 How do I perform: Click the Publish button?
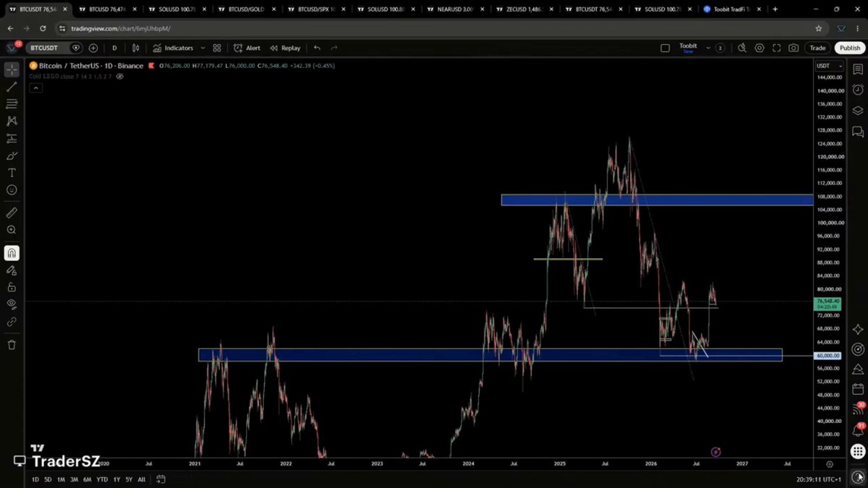[849, 48]
